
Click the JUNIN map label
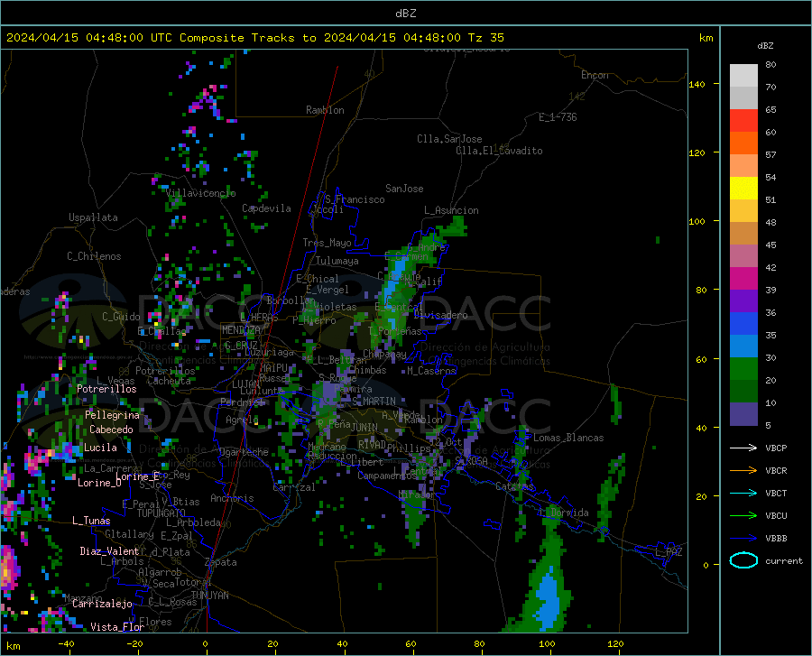[364, 427]
